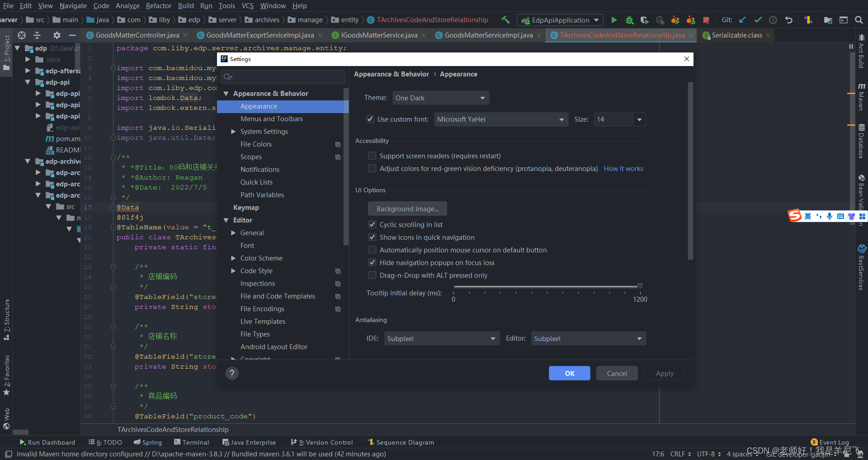Open the Maven tool window
The height and width of the screenshot is (460, 868).
pyautogui.click(x=861, y=97)
